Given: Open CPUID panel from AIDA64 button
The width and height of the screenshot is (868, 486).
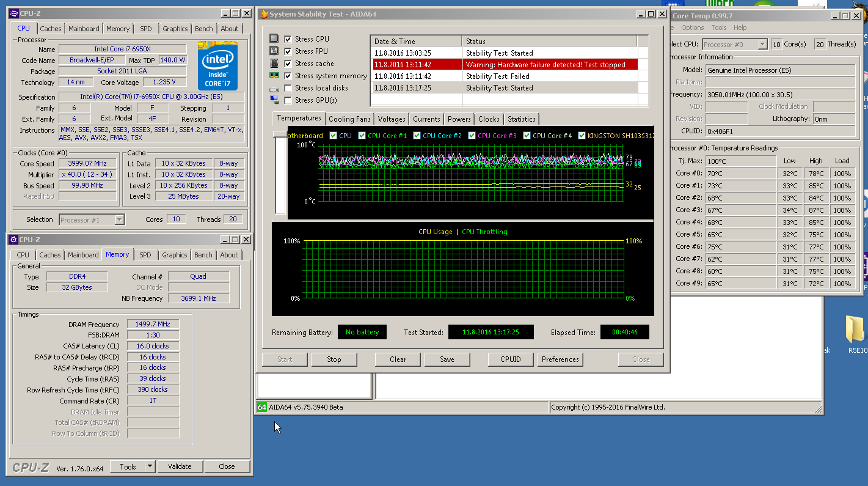Looking at the screenshot, I should (511, 359).
